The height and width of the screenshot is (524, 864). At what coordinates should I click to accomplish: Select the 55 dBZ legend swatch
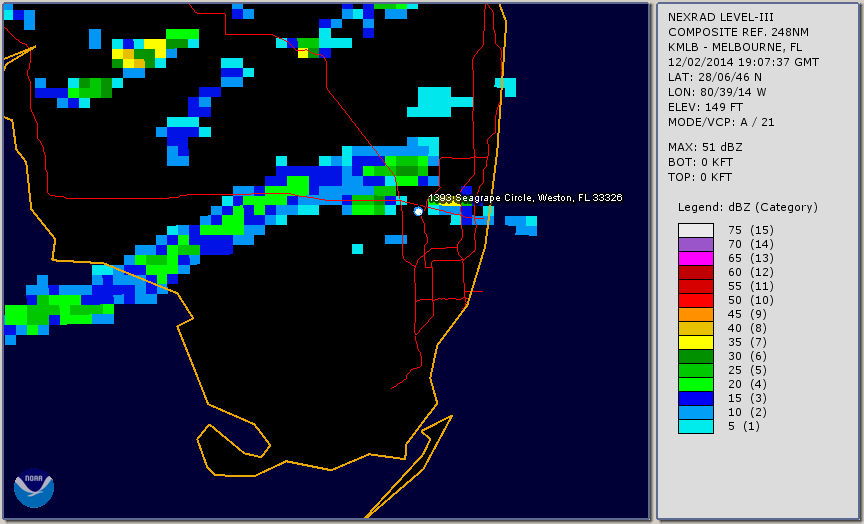pos(696,286)
